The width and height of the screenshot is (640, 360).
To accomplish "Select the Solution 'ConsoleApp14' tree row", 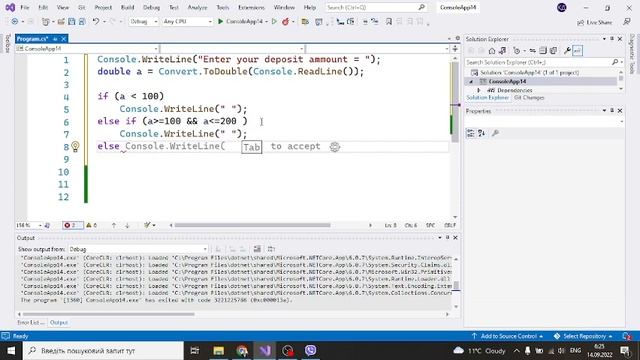I will pos(529,73).
